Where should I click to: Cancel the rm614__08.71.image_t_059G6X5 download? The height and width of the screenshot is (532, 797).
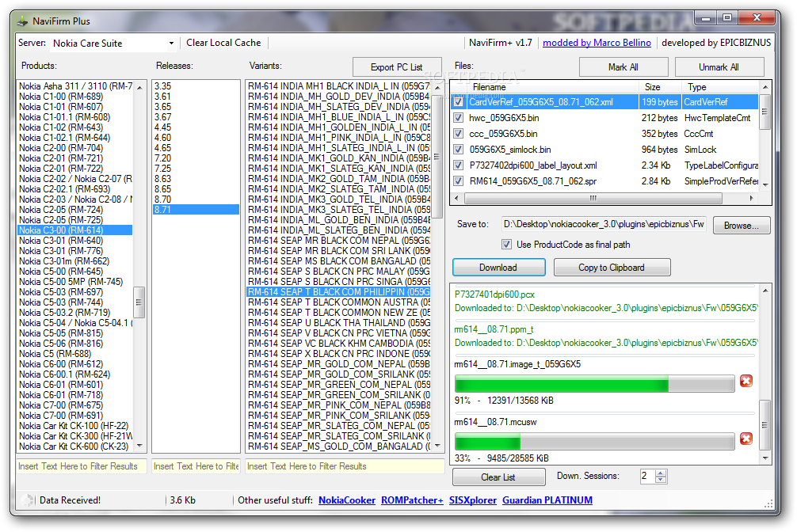click(x=746, y=381)
